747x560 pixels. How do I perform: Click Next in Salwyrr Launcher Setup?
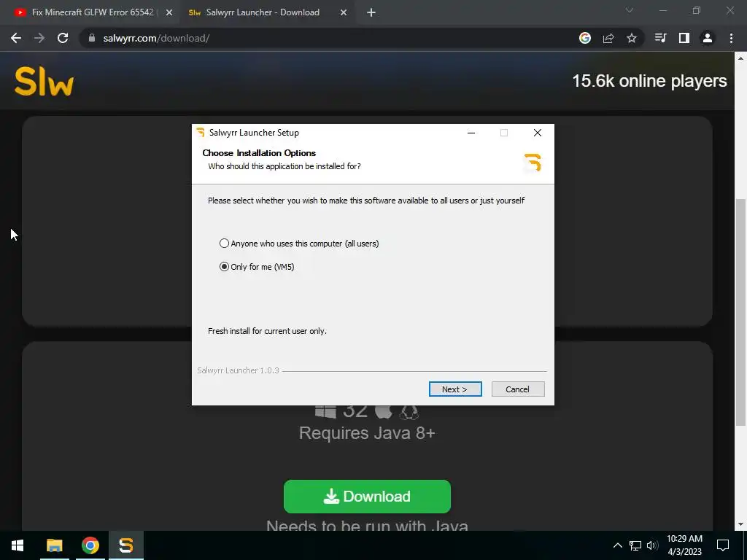(x=455, y=389)
